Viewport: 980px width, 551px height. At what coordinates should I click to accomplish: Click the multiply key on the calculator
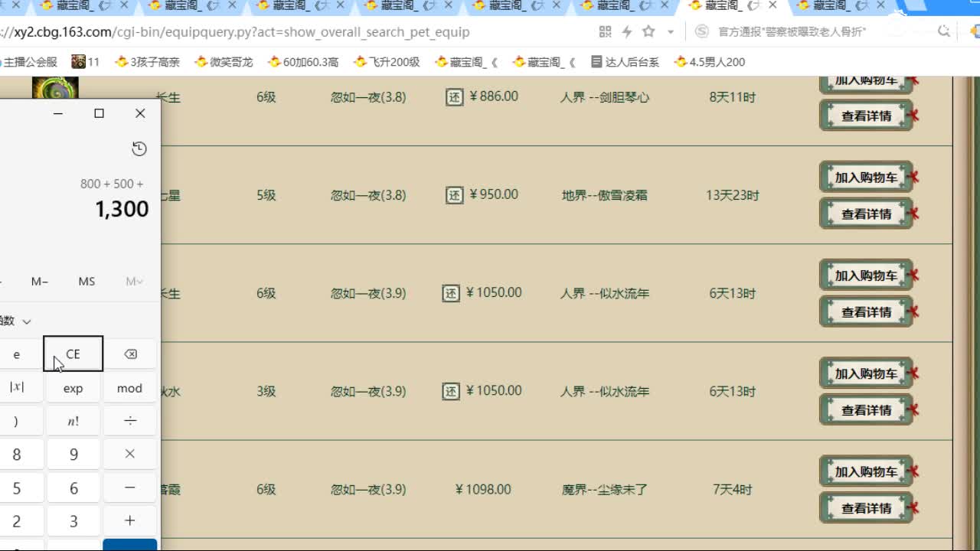tap(130, 455)
